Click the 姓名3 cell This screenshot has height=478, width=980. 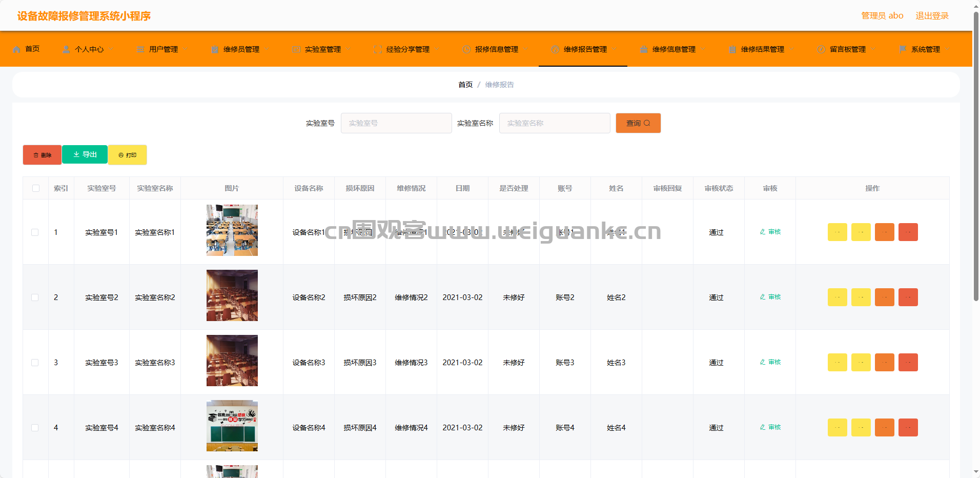click(616, 363)
